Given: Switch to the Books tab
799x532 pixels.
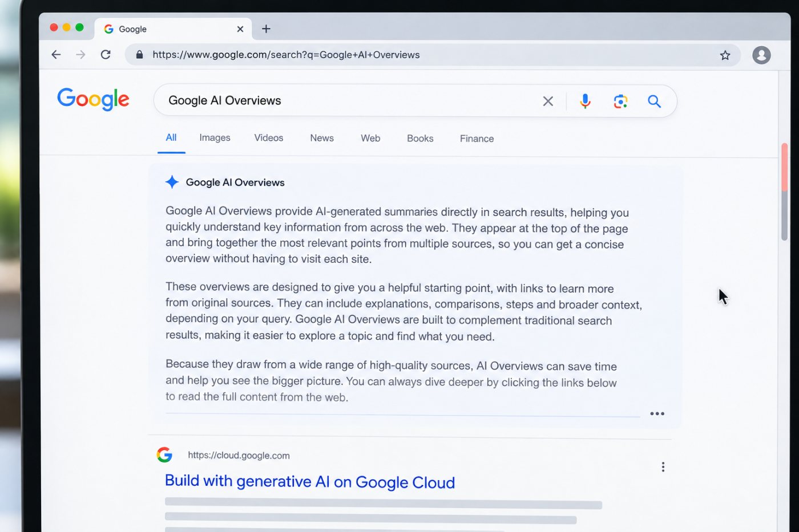Looking at the screenshot, I should click(420, 139).
